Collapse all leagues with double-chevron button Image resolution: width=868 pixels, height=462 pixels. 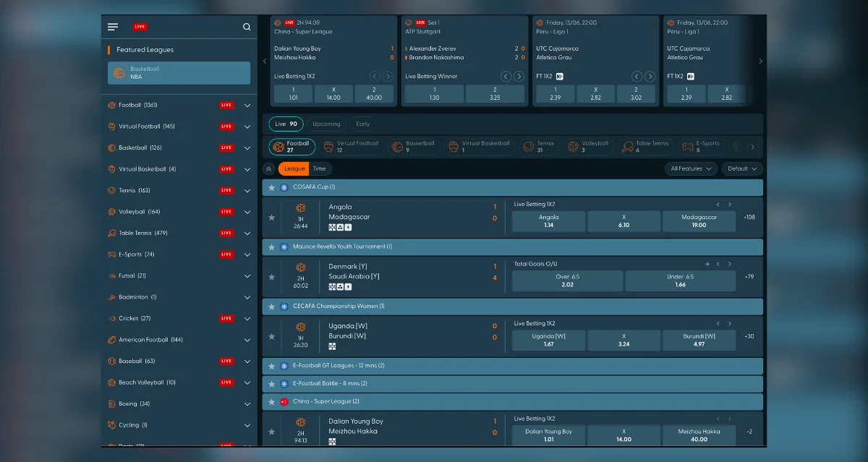[269, 168]
